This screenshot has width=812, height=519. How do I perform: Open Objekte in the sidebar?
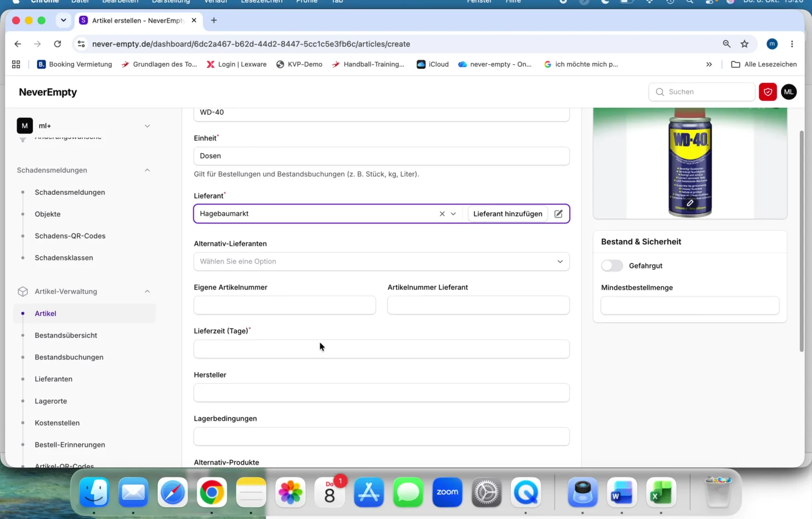48,214
